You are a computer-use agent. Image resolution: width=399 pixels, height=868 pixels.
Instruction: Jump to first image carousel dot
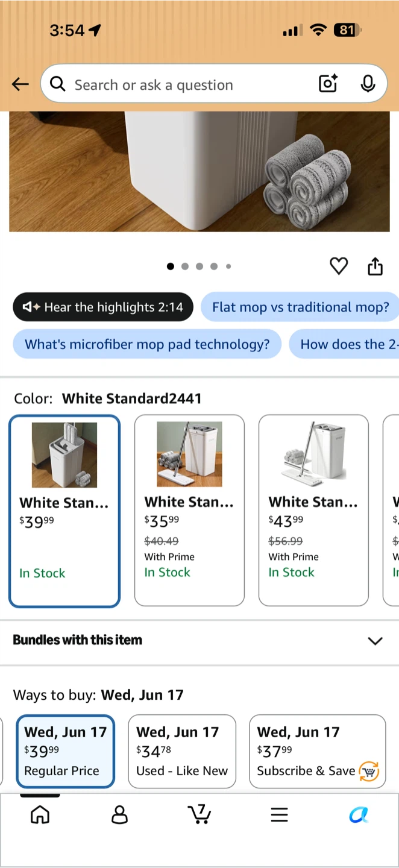[171, 266]
